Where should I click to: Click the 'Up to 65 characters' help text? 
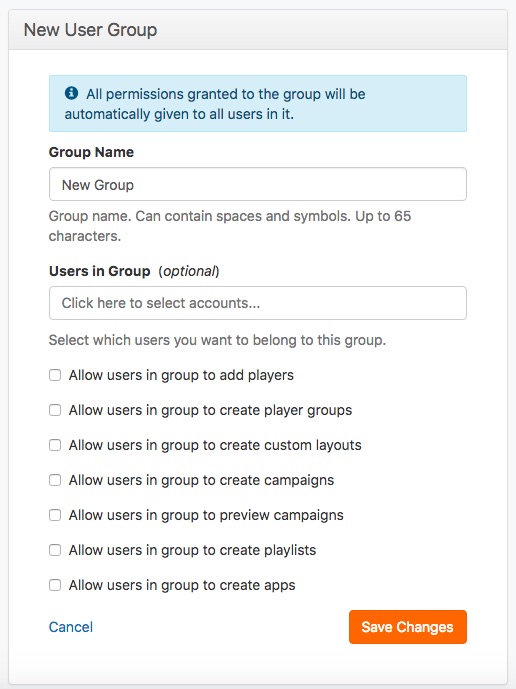pos(229,226)
